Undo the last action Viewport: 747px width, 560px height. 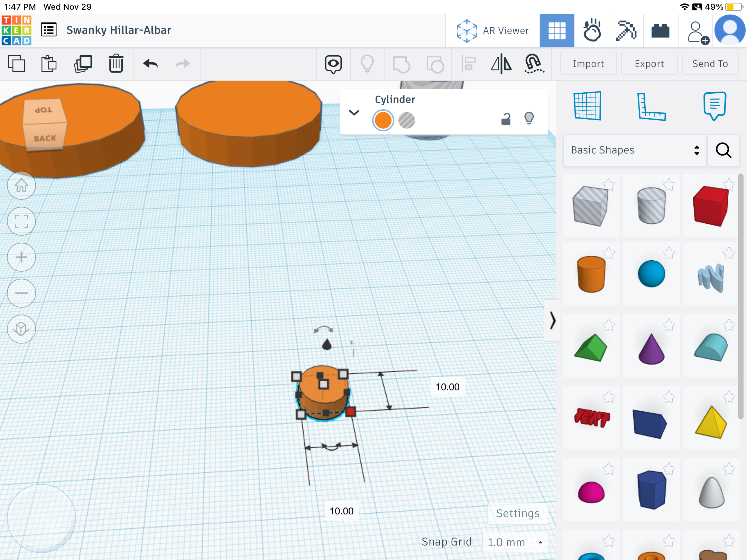click(x=150, y=64)
